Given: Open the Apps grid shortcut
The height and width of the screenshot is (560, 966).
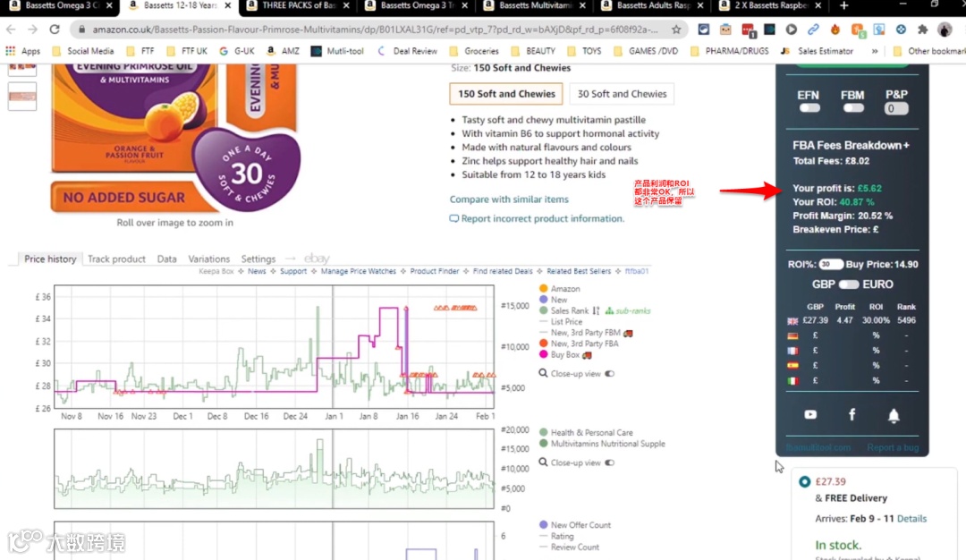Looking at the screenshot, I should coord(22,51).
